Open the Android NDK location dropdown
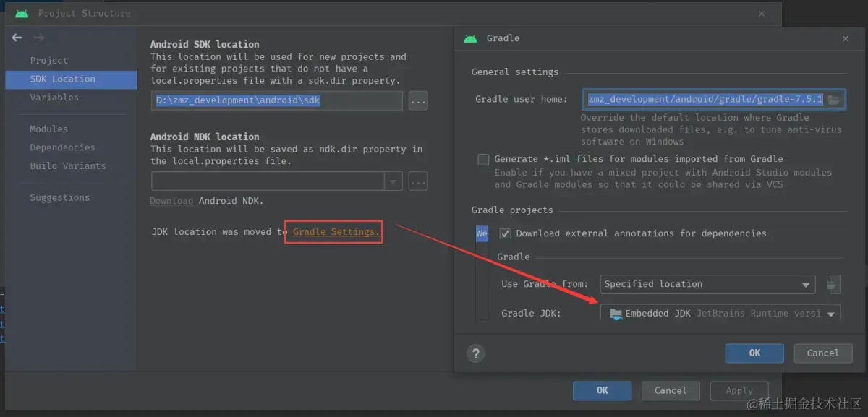868x417 pixels. pyautogui.click(x=393, y=181)
